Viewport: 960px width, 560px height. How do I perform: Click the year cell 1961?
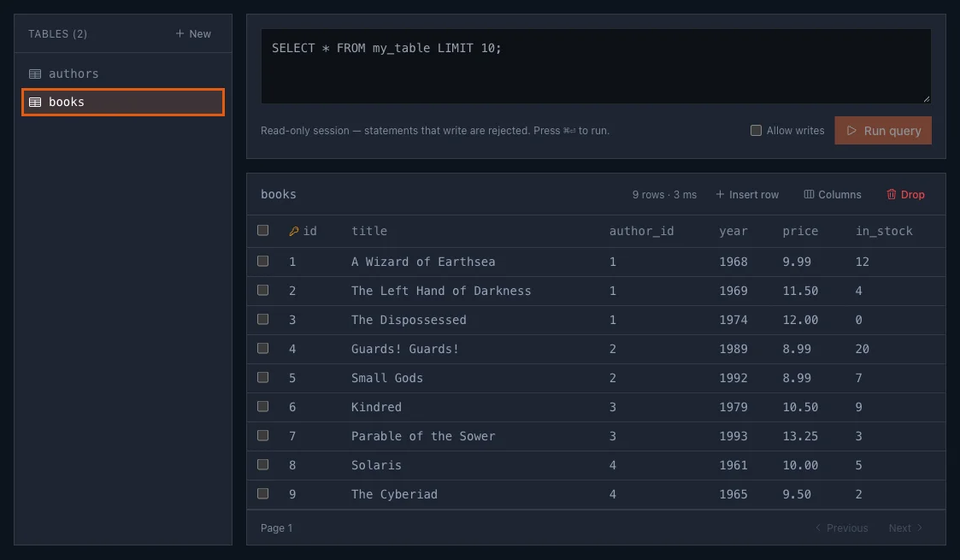point(733,465)
